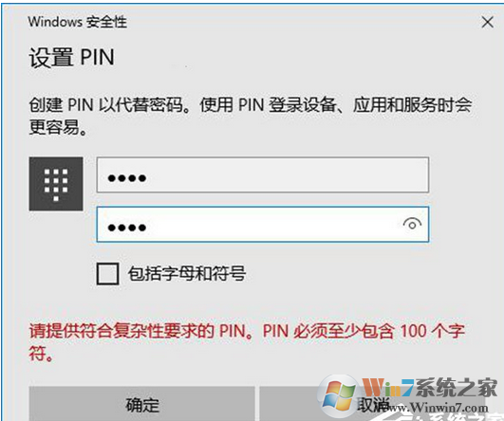Viewport: 504px width, 421px height.
Task: Close the Windows 安全性 dialog
Action: (x=487, y=22)
